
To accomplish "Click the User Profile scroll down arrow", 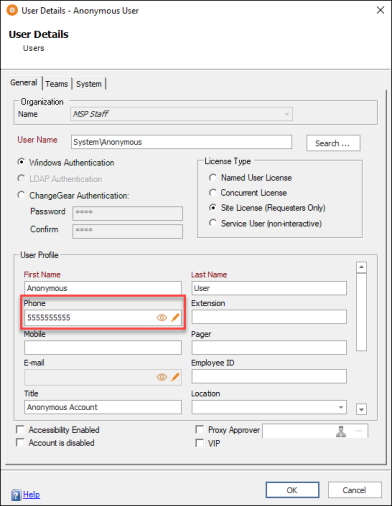I will click(361, 409).
